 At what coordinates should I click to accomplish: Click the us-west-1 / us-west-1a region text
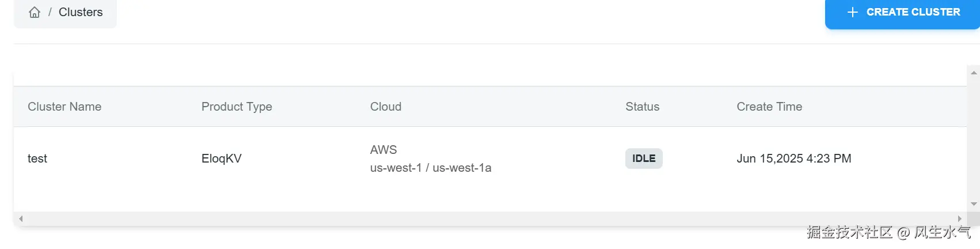(431, 168)
